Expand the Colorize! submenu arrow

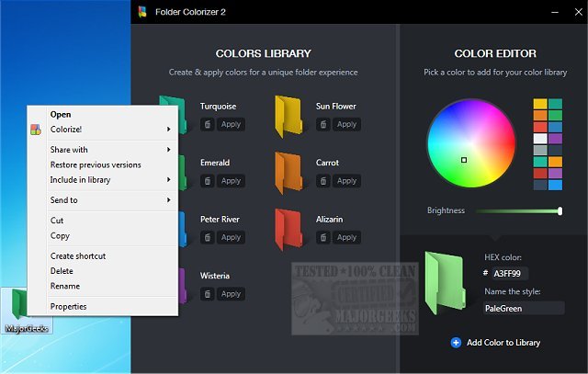pos(169,129)
